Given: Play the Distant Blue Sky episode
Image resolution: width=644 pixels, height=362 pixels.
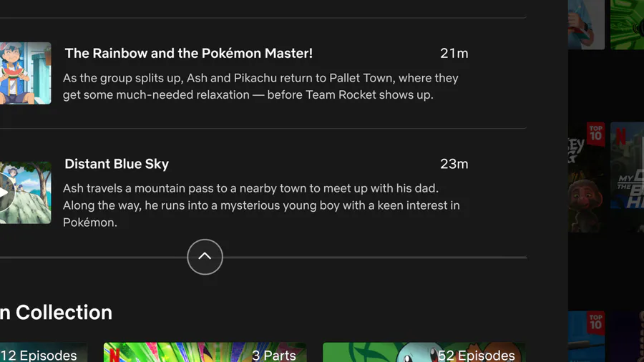Looking at the screenshot, I should point(5,192).
